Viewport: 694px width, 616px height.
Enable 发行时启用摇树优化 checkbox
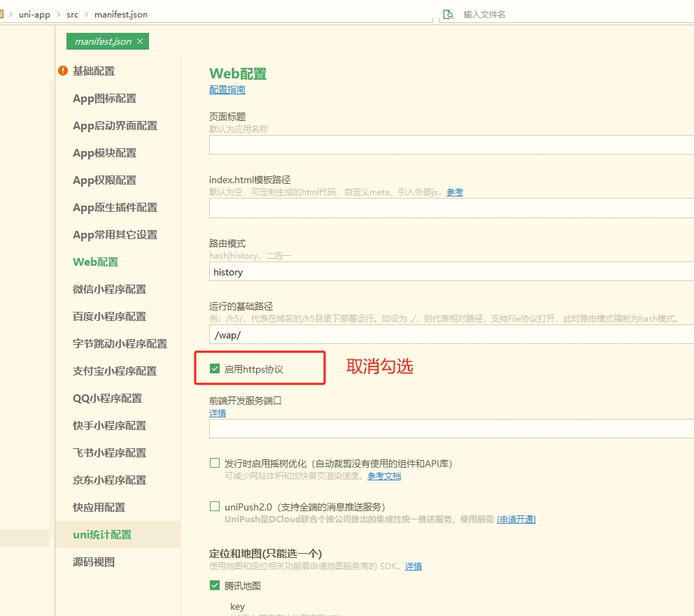tap(215, 463)
